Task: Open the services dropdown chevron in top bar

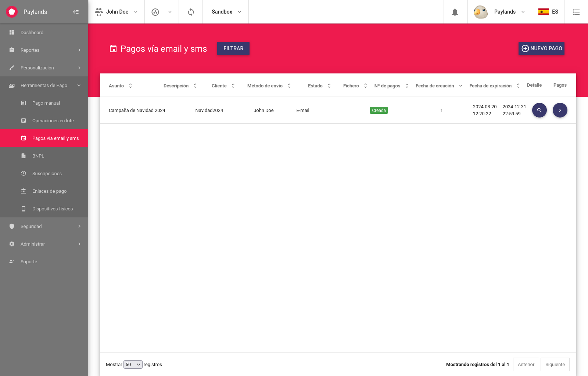Action: click(170, 12)
